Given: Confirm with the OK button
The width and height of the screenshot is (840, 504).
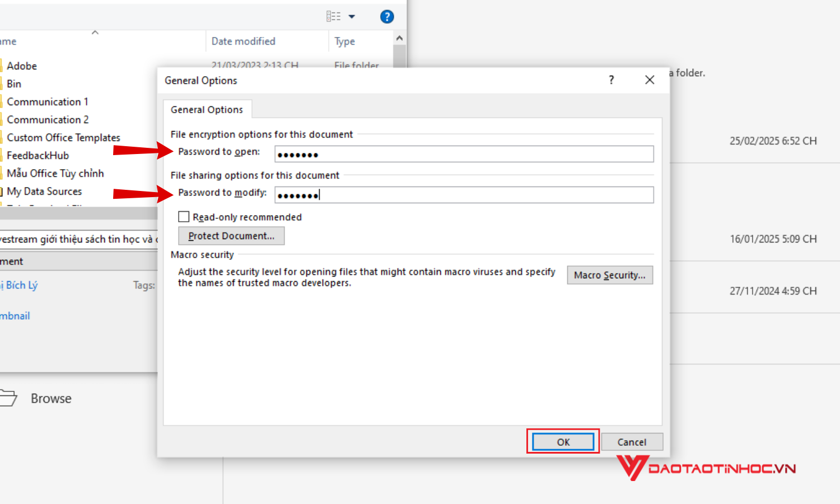Looking at the screenshot, I should pos(563,442).
